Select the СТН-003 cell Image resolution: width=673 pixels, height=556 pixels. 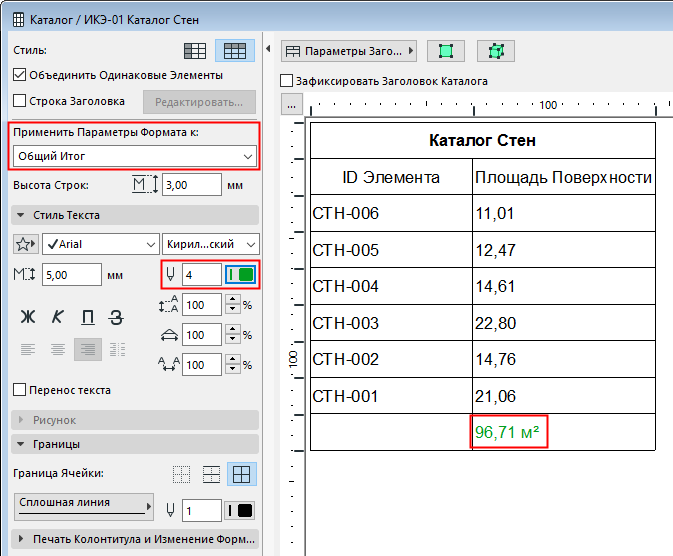[x=391, y=323]
